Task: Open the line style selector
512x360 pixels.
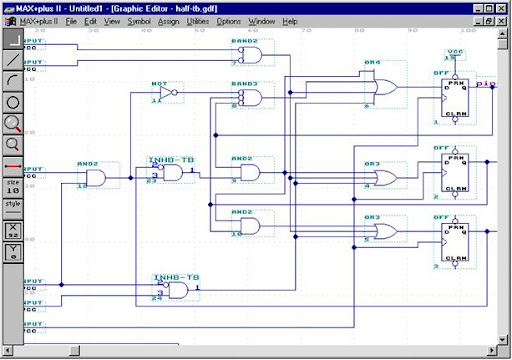Action: 13,208
